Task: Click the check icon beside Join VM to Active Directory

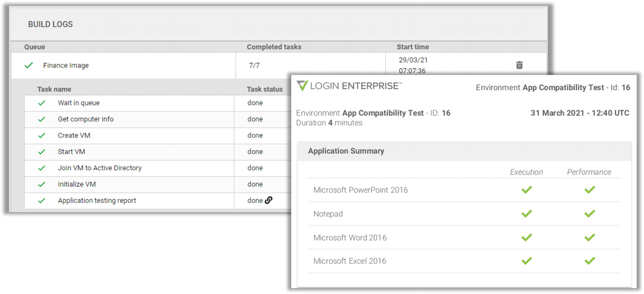Action: (42, 168)
